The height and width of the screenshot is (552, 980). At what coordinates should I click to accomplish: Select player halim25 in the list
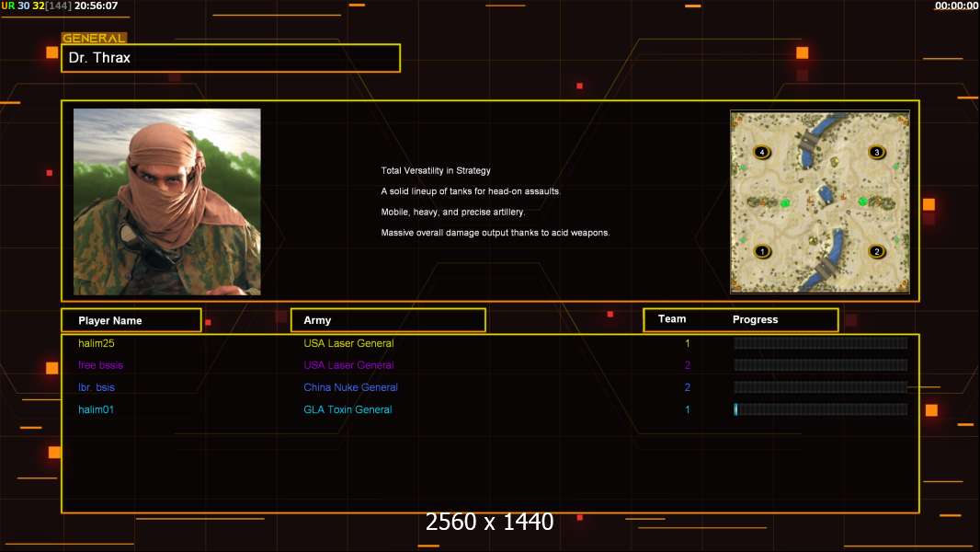coord(96,343)
